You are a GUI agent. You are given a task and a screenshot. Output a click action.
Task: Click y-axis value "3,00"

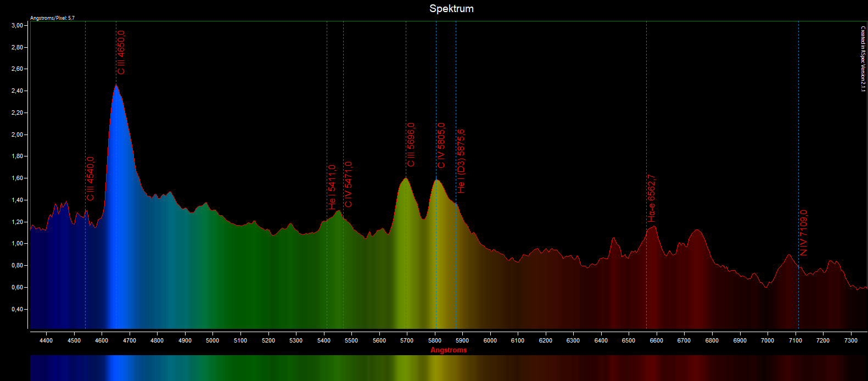17,25
